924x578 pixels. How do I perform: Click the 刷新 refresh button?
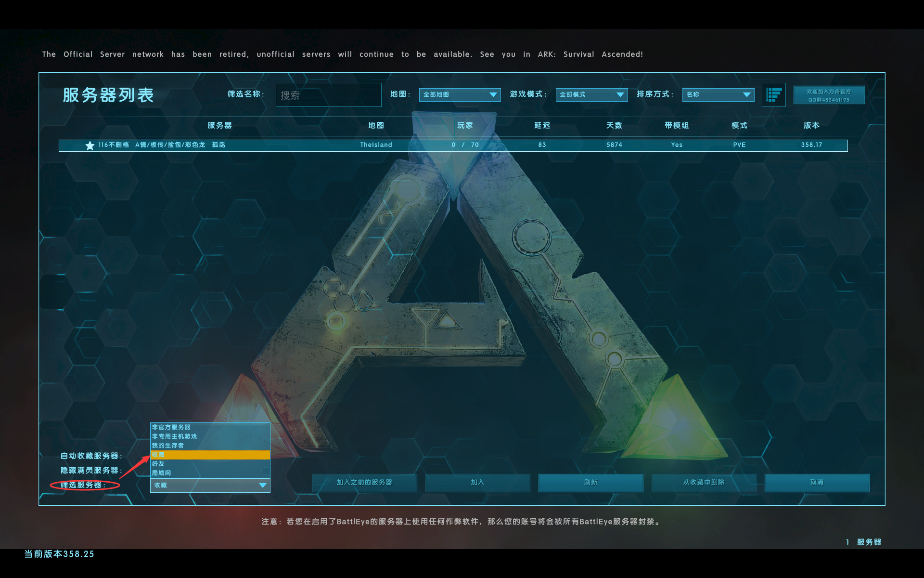tap(590, 483)
